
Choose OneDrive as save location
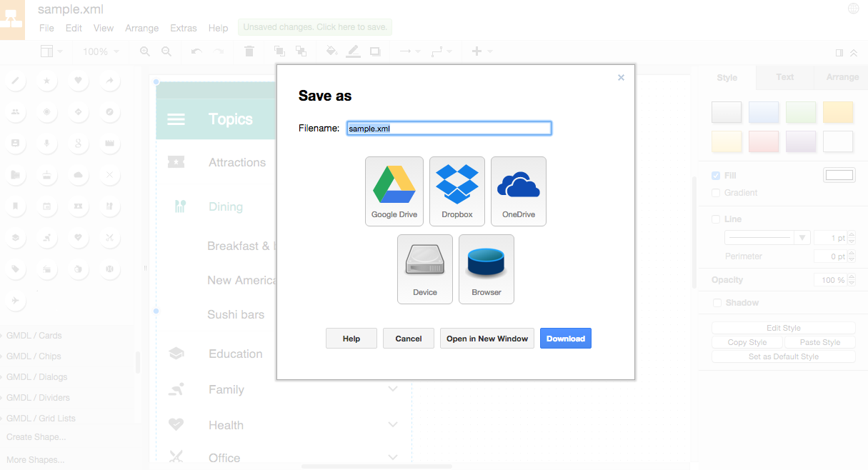pos(519,191)
